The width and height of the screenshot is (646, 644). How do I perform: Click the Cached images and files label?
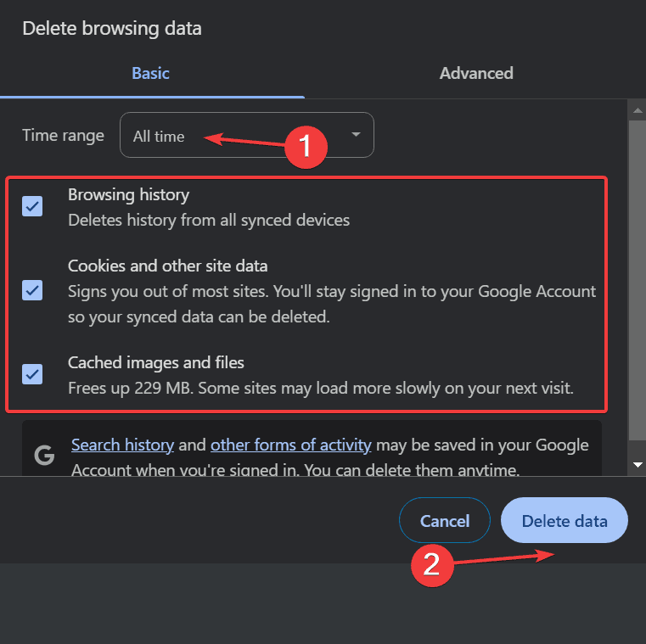pos(155,363)
